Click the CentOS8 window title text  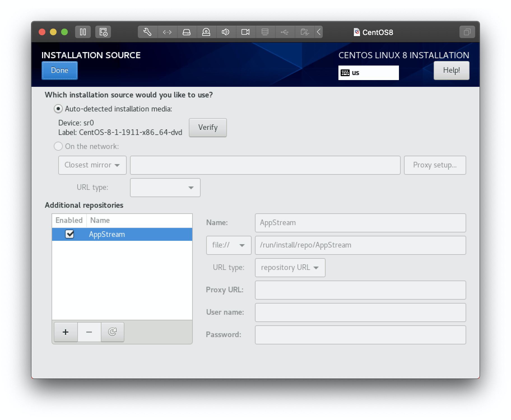378,32
